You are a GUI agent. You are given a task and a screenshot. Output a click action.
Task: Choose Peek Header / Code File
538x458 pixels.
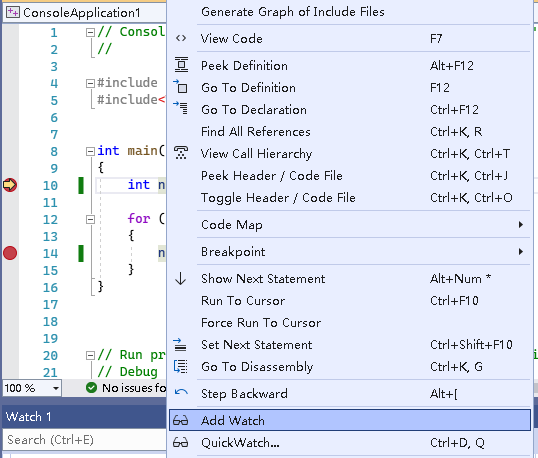pos(350,175)
